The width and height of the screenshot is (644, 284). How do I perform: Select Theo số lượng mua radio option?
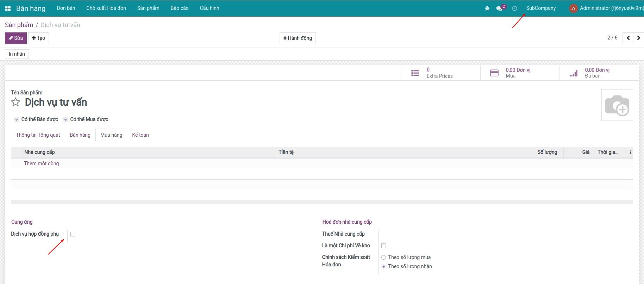(x=384, y=258)
